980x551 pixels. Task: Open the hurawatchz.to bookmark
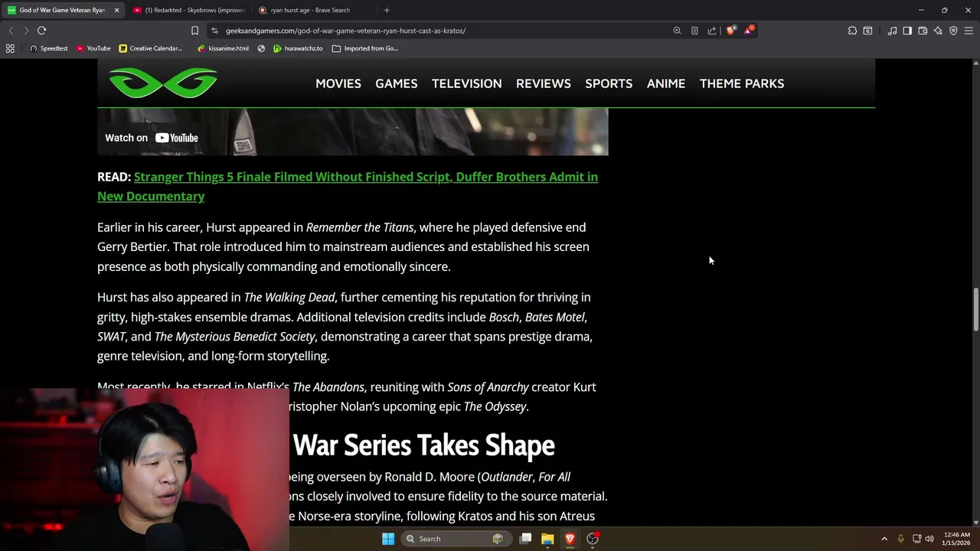298,48
